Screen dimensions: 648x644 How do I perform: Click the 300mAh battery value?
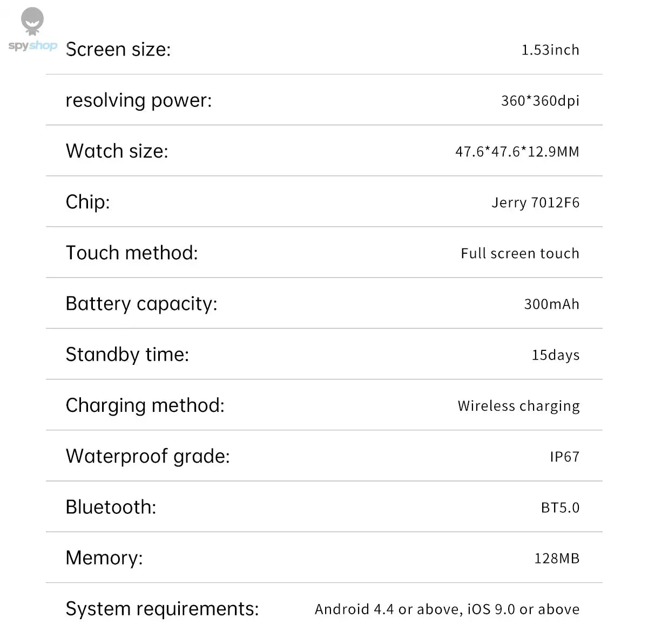click(551, 304)
